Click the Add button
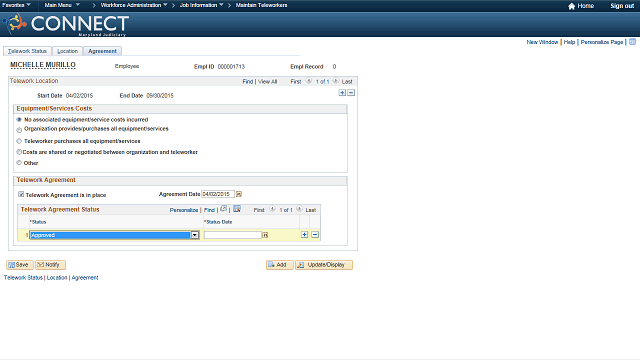 click(280, 265)
